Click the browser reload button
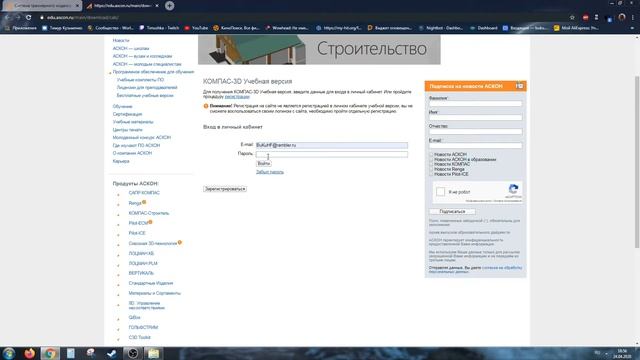640x360 pixels. tap(29, 18)
